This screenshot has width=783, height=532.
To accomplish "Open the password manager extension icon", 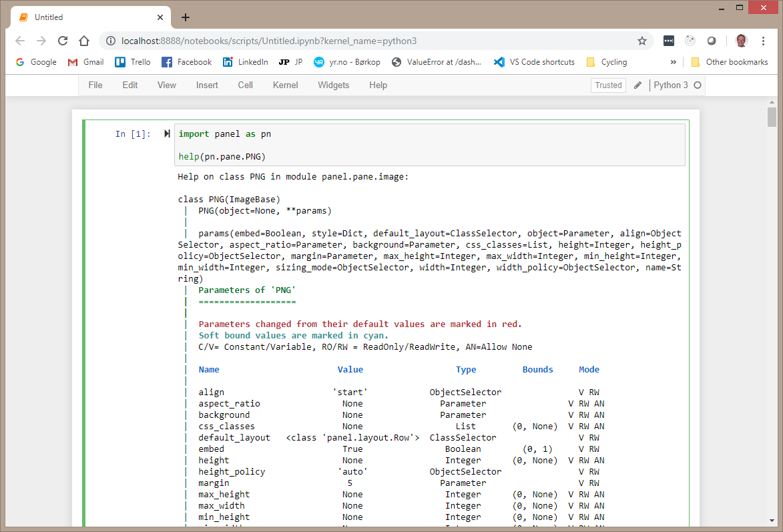I will (668, 41).
